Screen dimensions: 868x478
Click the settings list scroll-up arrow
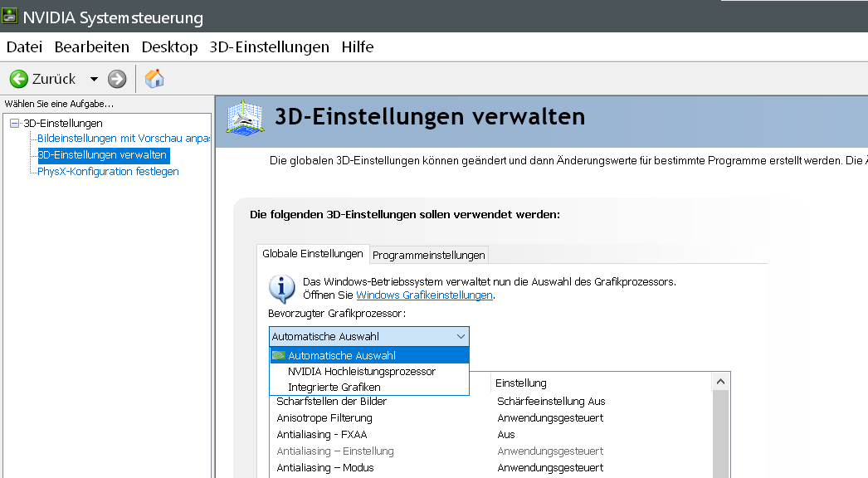point(720,382)
